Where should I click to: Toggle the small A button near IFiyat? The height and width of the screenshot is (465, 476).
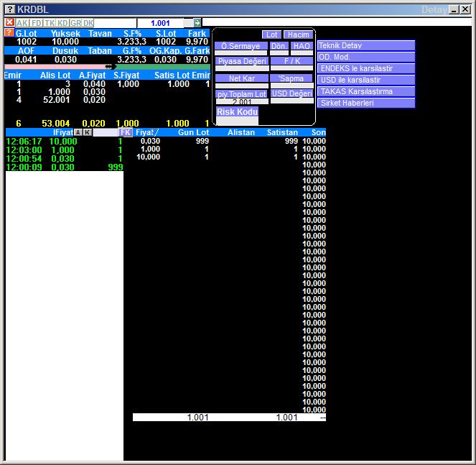[78, 132]
